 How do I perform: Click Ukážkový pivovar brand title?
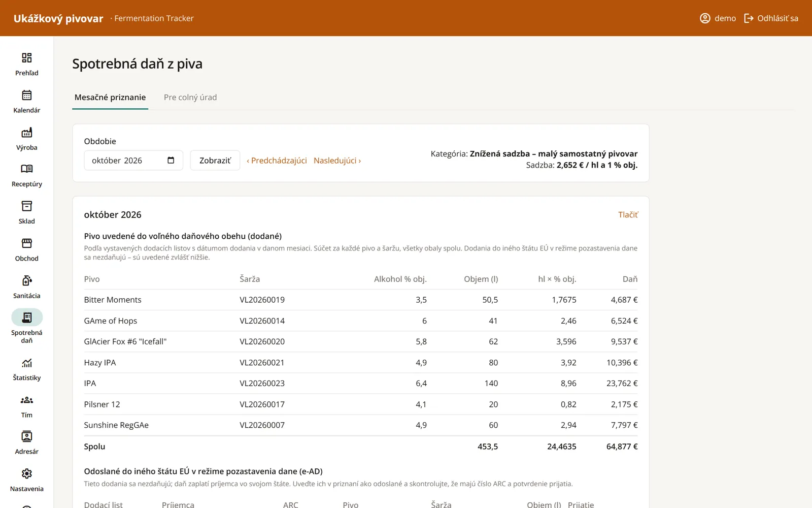coord(58,18)
